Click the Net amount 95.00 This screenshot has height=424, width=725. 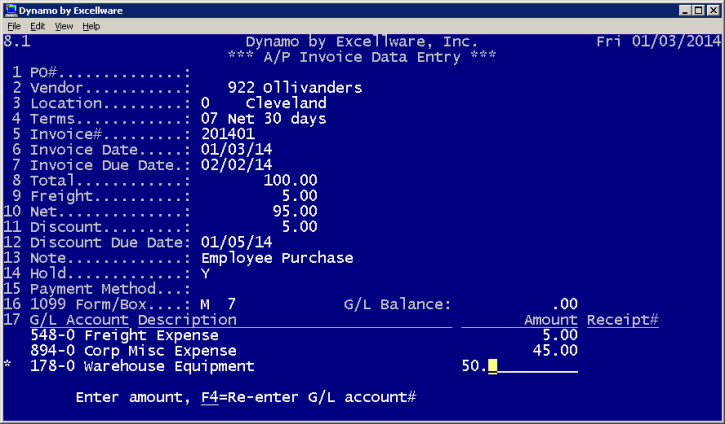click(295, 211)
